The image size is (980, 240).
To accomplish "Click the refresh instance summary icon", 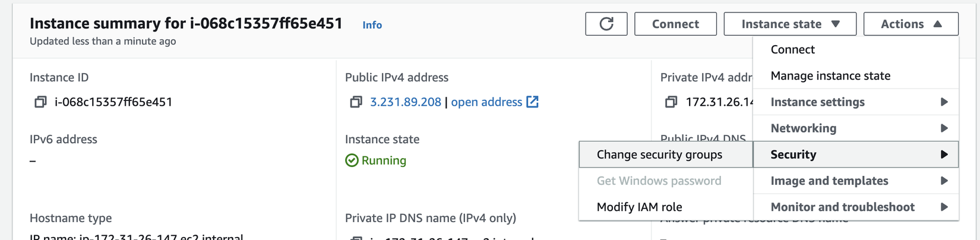I will [606, 24].
